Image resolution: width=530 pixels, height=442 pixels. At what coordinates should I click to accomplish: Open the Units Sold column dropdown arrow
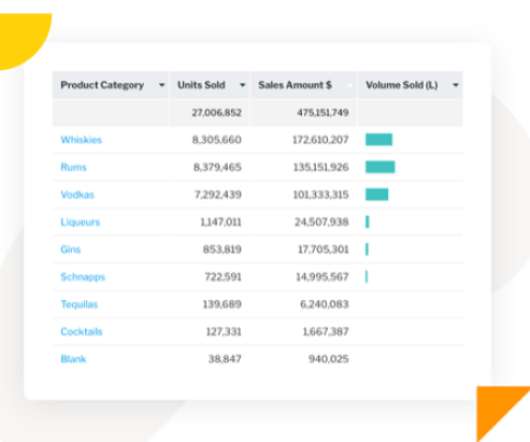pyautogui.click(x=242, y=85)
